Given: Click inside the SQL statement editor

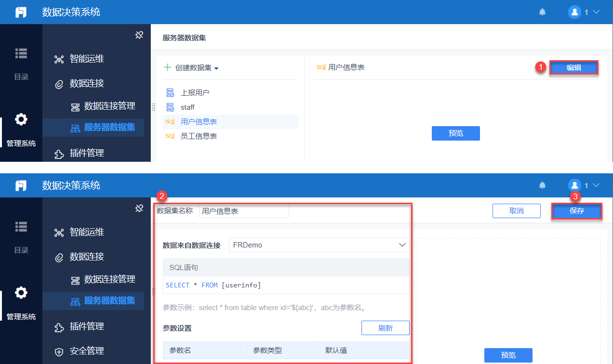Looking at the screenshot, I should [x=286, y=285].
